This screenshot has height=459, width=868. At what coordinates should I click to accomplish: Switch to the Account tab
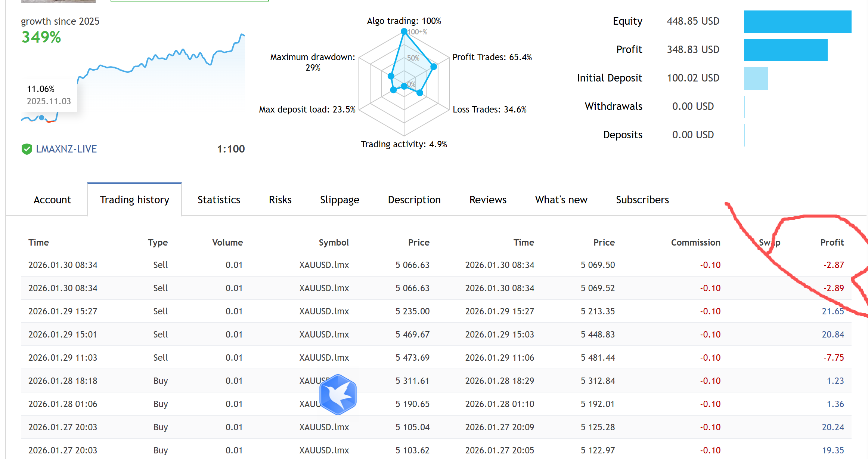point(52,200)
